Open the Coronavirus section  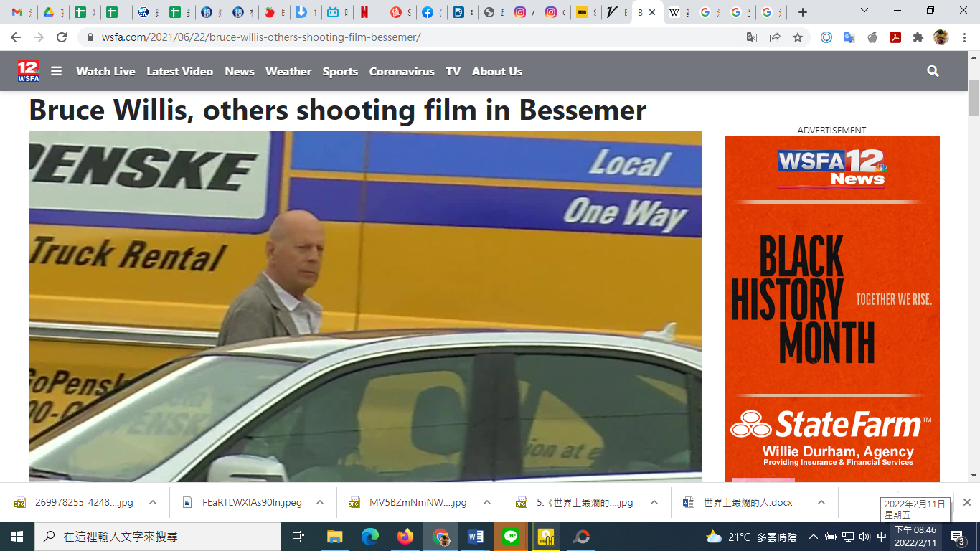[402, 71]
